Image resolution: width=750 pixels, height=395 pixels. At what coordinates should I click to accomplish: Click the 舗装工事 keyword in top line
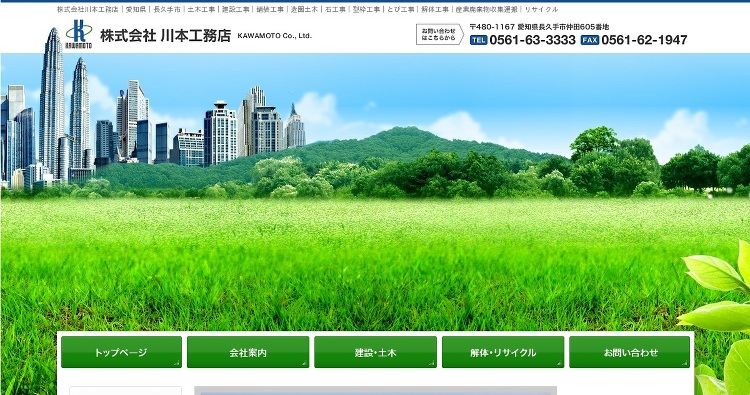click(270, 10)
